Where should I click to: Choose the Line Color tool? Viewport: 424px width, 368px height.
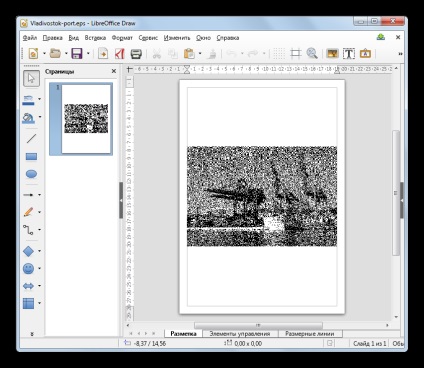point(28,100)
